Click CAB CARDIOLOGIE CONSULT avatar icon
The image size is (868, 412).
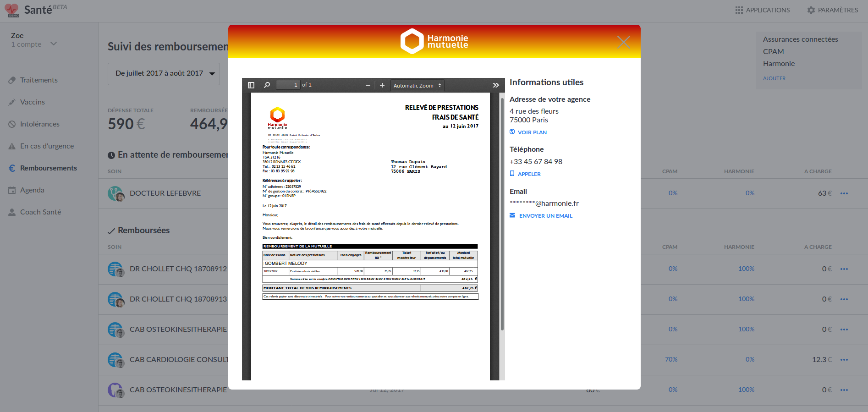pos(115,360)
